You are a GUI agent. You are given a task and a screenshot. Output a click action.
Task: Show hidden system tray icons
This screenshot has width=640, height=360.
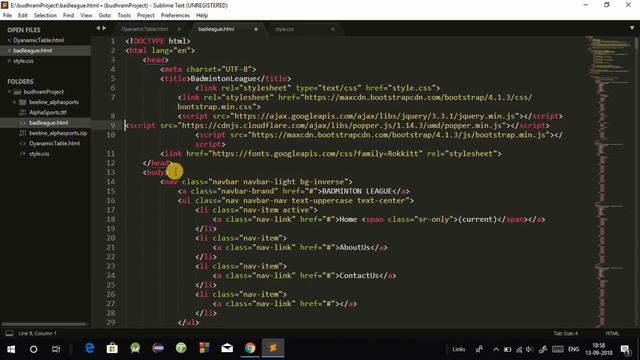coord(496,349)
